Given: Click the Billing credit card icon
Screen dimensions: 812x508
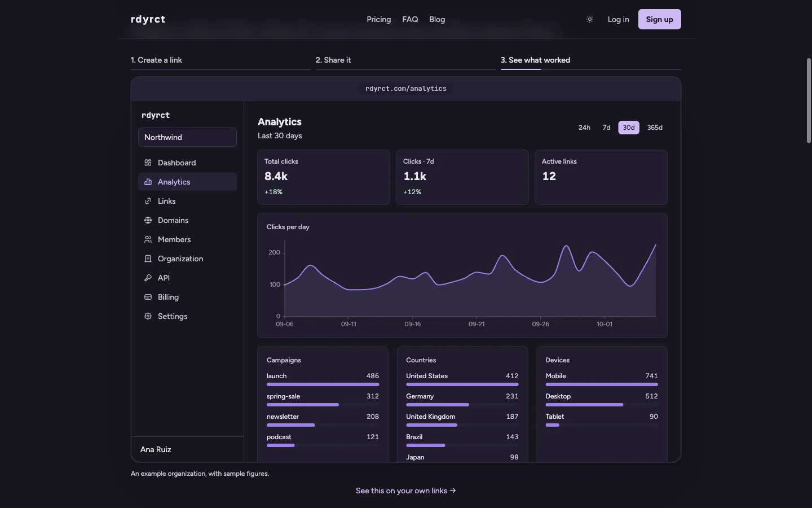Looking at the screenshot, I should tap(148, 297).
